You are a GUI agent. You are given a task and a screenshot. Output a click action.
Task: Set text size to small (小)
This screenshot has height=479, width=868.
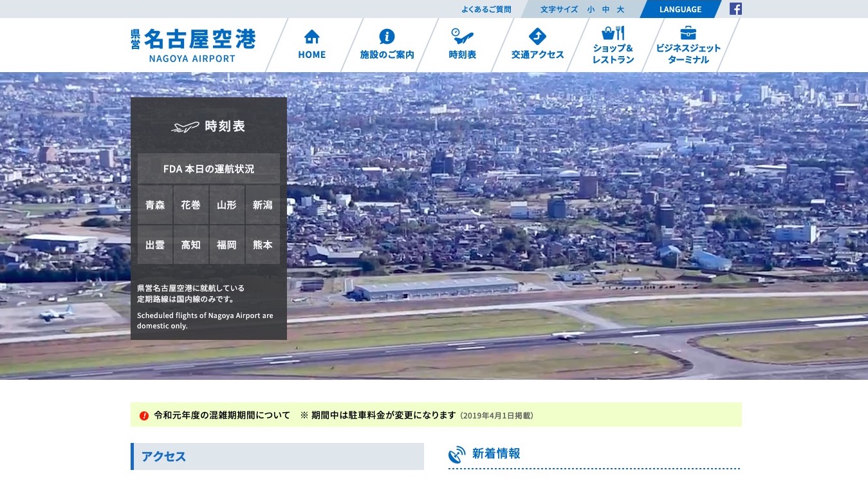tap(591, 10)
